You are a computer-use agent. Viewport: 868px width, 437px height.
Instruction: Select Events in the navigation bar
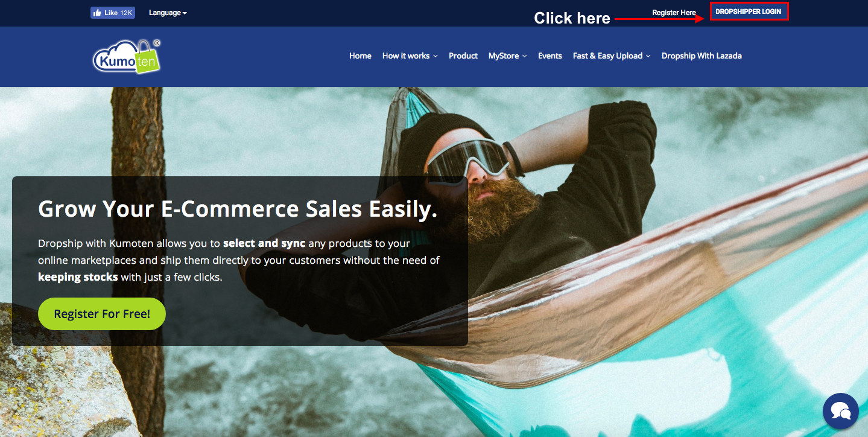tap(550, 56)
